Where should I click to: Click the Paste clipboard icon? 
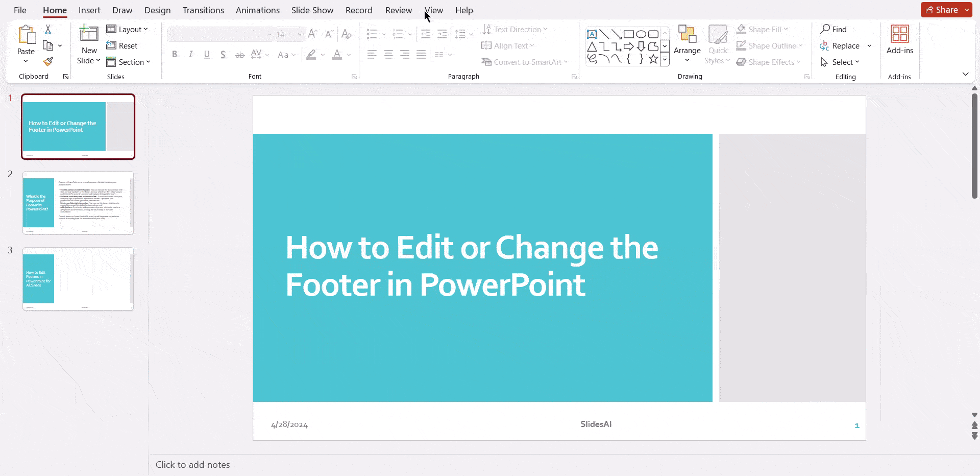26,35
